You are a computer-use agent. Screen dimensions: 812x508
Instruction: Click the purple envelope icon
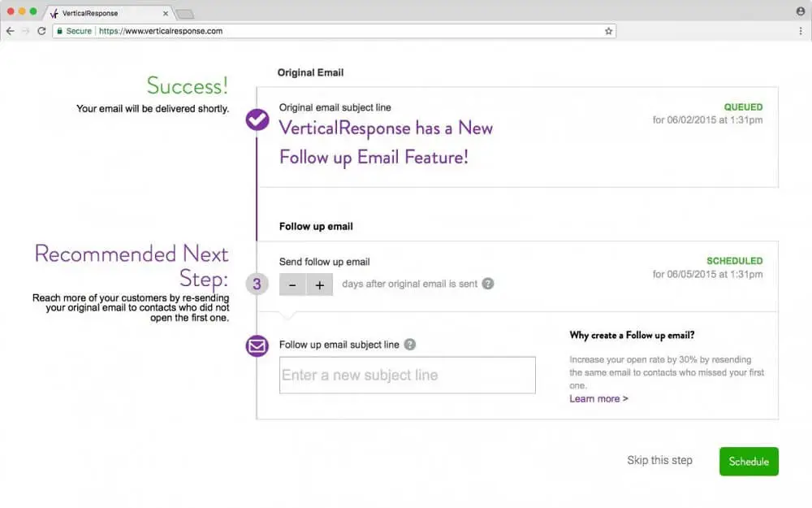(x=257, y=345)
